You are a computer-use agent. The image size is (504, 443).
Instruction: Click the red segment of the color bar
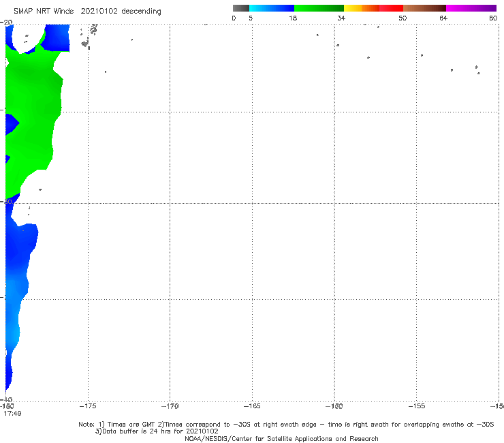coord(391,8)
